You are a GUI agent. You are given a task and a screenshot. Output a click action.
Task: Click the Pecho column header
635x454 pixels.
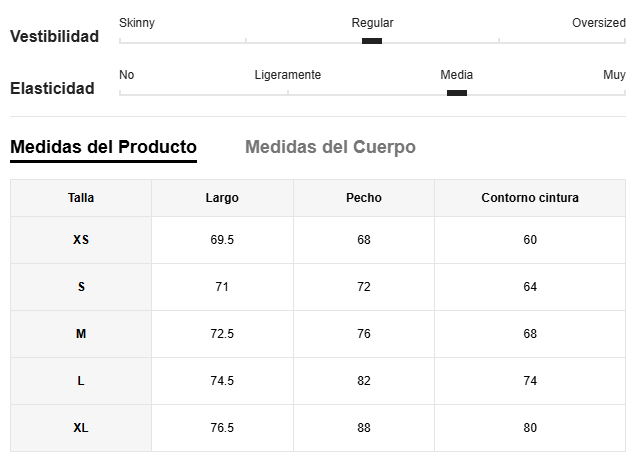pos(364,198)
